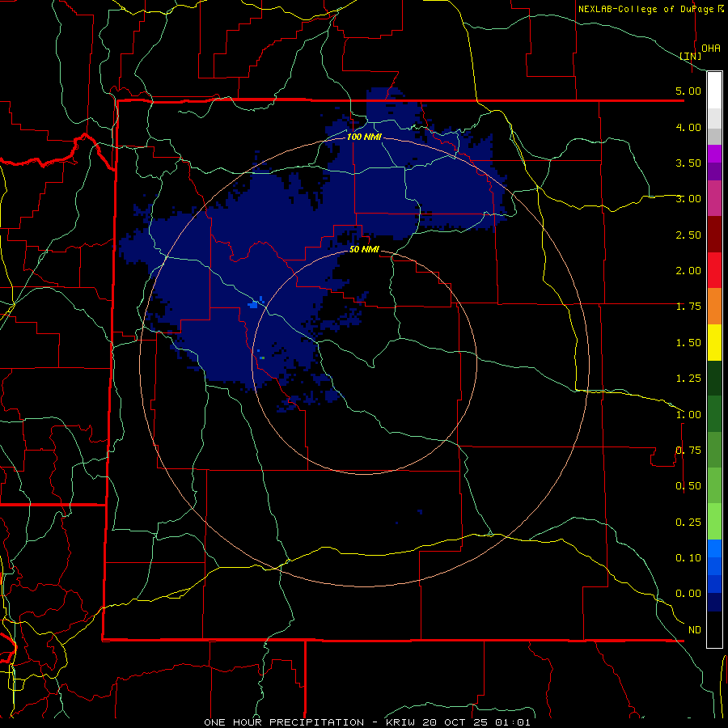Click the light blue precipitation cell on map

[x=255, y=304]
